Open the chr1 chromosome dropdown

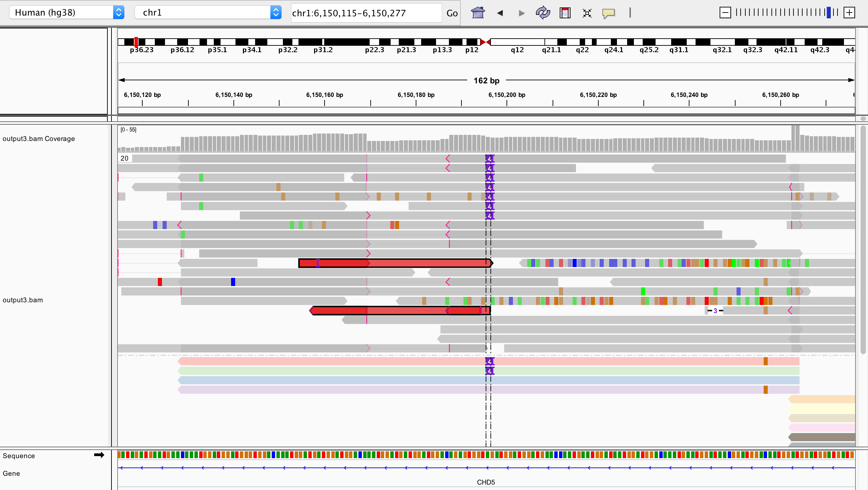click(208, 13)
